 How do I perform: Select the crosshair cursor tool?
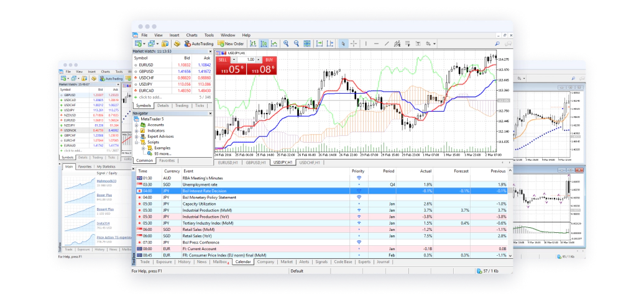pyautogui.click(x=354, y=44)
